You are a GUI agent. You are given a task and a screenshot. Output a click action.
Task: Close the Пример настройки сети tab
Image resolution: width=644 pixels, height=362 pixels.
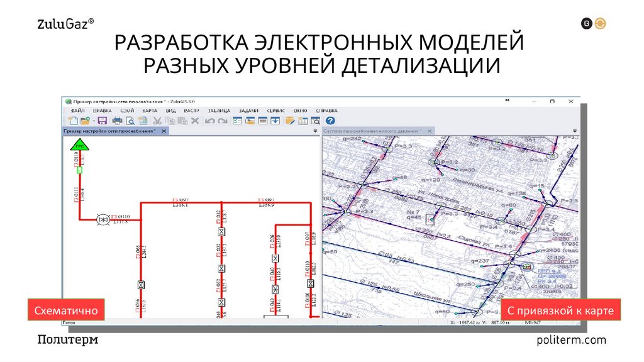tap(163, 131)
